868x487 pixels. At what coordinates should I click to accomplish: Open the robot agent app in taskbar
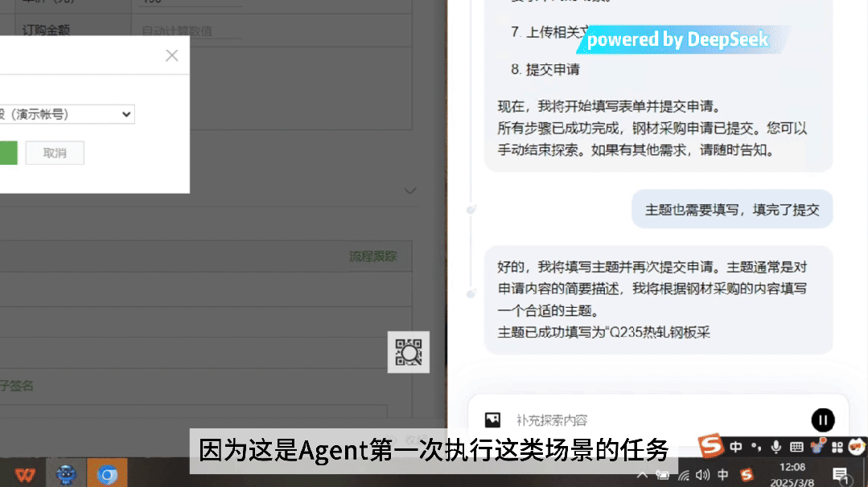coord(66,474)
